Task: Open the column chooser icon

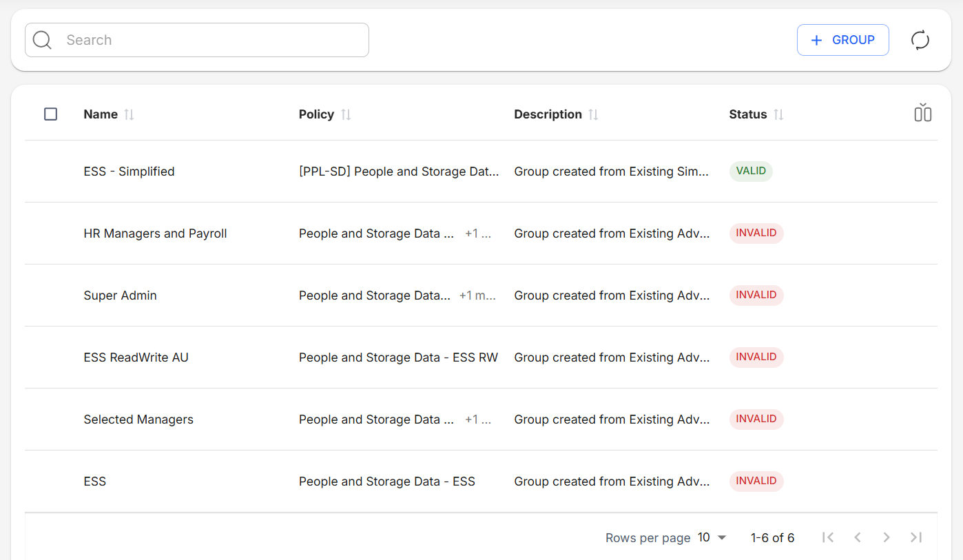Action: pyautogui.click(x=922, y=113)
